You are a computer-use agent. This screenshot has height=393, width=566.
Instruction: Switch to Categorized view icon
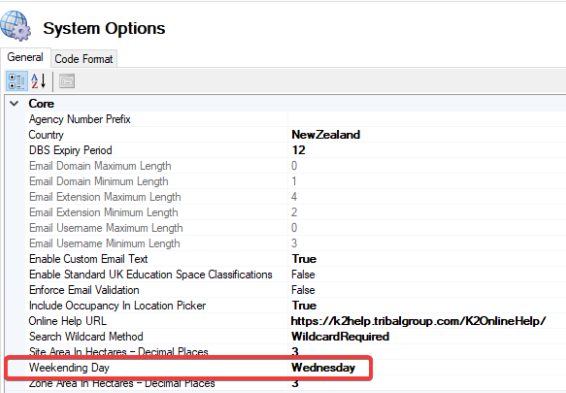[16, 81]
